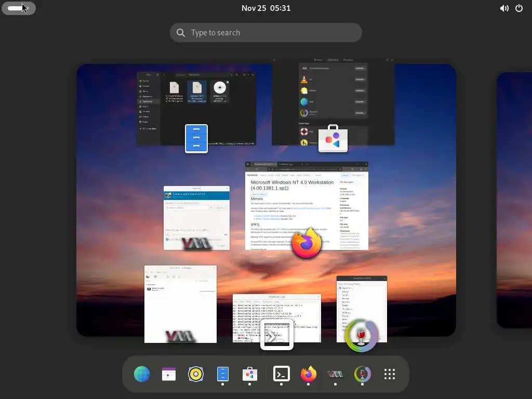The width and height of the screenshot is (532, 399).
Task: Focus the Type to search field
Action: point(266,33)
